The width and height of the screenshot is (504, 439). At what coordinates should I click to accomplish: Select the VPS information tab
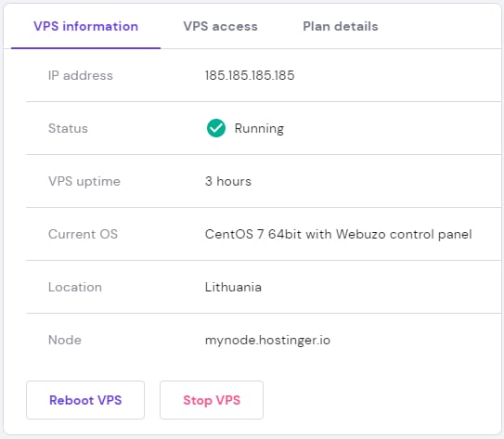coord(85,26)
